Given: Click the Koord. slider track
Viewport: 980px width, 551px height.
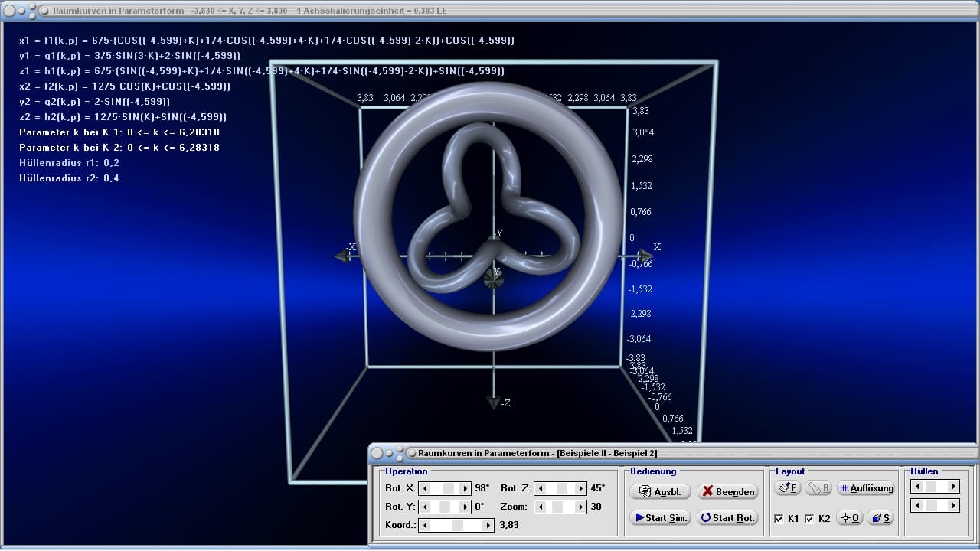Looking at the screenshot, I should (x=456, y=525).
